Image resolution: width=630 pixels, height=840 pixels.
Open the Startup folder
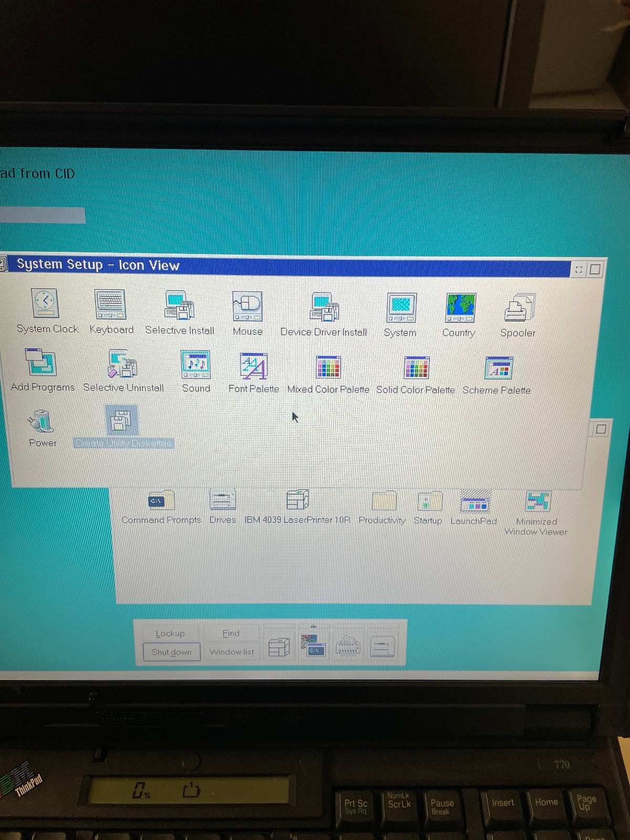[x=430, y=502]
